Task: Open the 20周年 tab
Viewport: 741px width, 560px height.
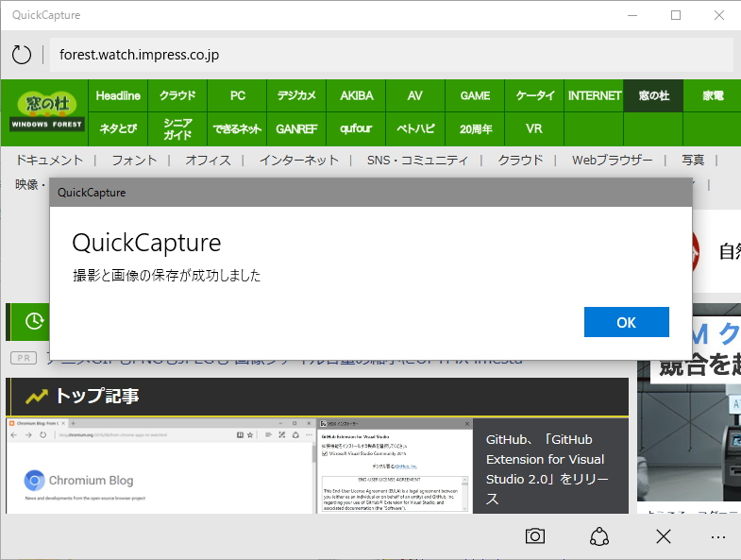Action: coord(475,128)
